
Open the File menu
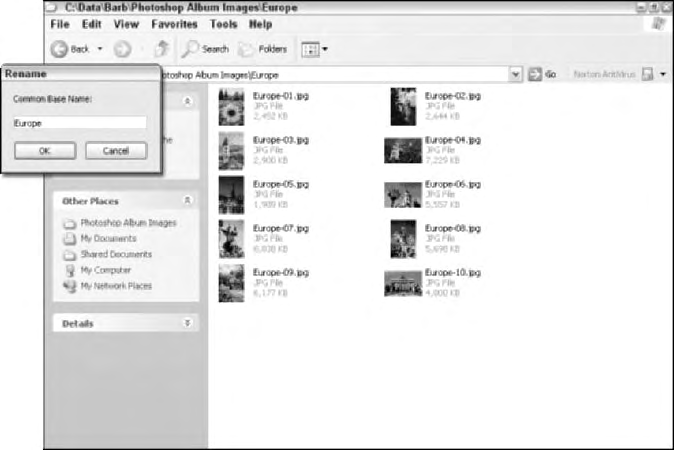(x=60, y=23)
